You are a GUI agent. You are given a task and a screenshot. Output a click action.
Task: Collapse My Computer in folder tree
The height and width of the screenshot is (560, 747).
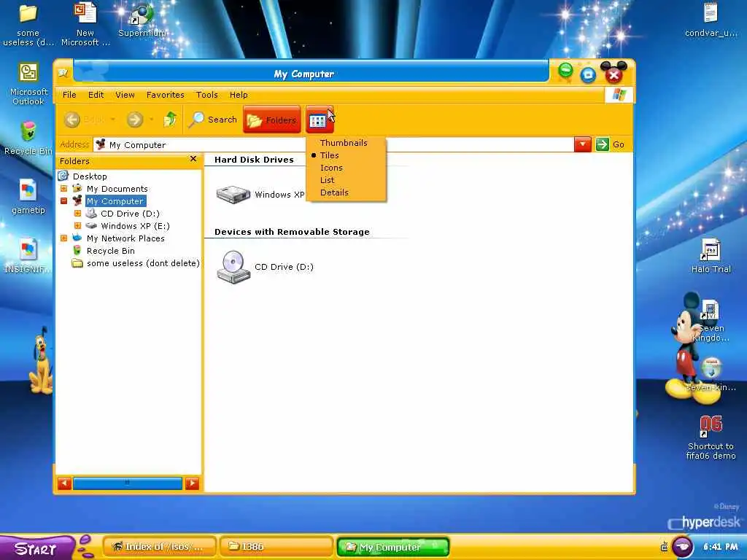64,201
